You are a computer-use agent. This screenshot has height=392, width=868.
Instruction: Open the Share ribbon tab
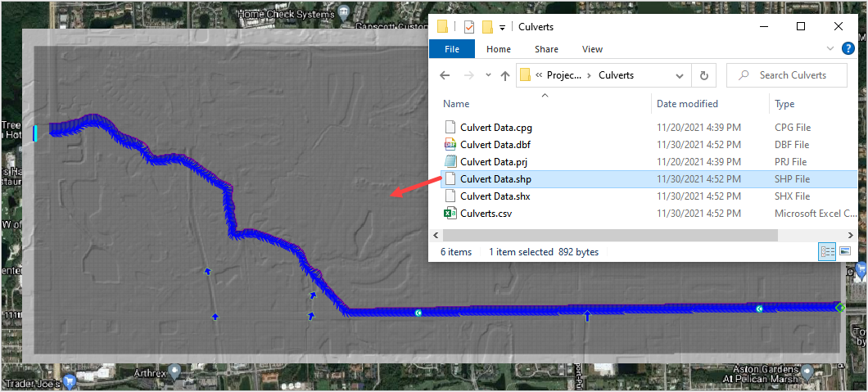pyautogui.click(x=546, y=49)
